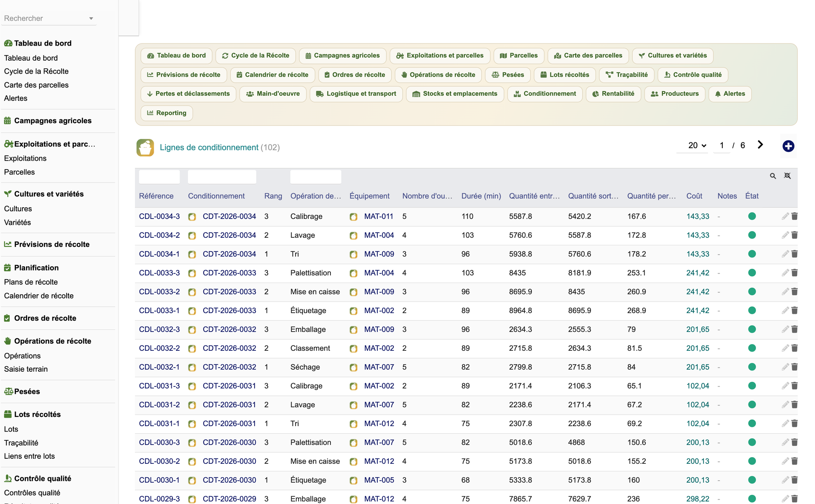Open Alertes tab in top navigation

(x=730, y=94)
